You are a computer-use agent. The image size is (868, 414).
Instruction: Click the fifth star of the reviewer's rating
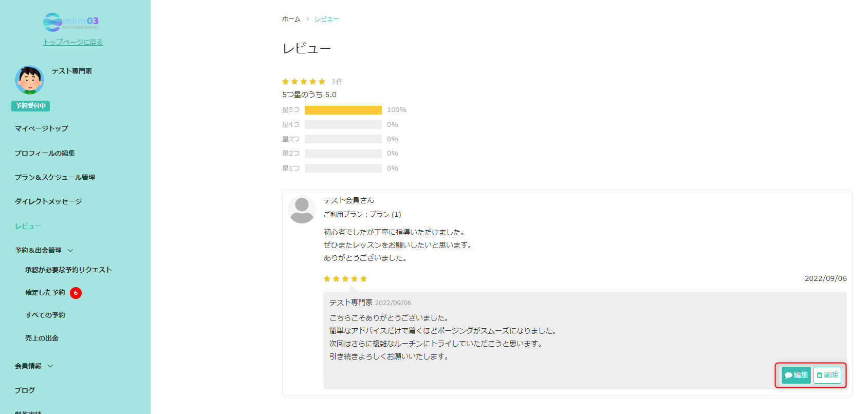pyautogui.click(x=364, y=278)
